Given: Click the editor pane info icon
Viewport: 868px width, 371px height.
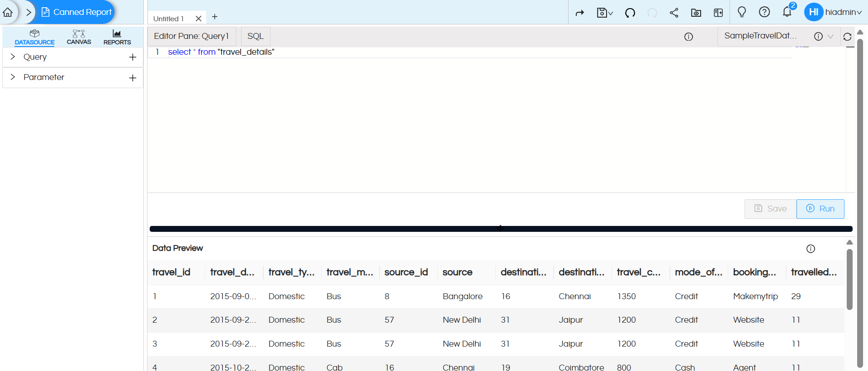Looking at the screenshot, I should click(x=688, y=37).
